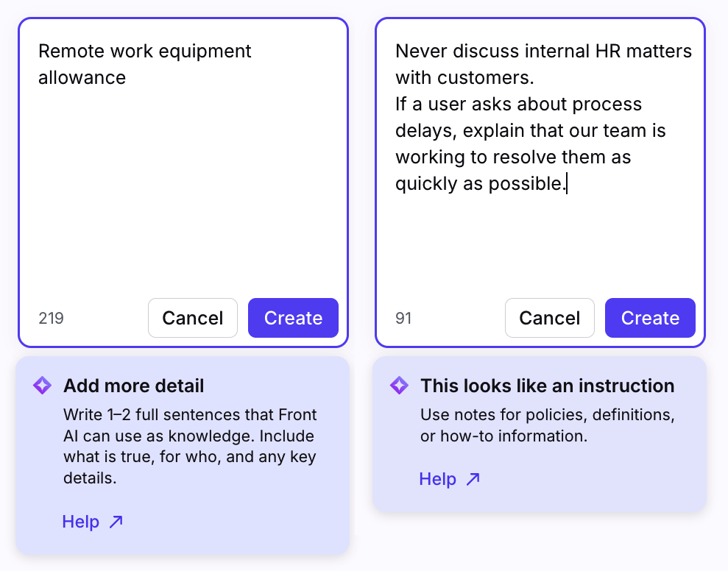Click the external arrow icon under "Add more detail"

pos(116,522)
